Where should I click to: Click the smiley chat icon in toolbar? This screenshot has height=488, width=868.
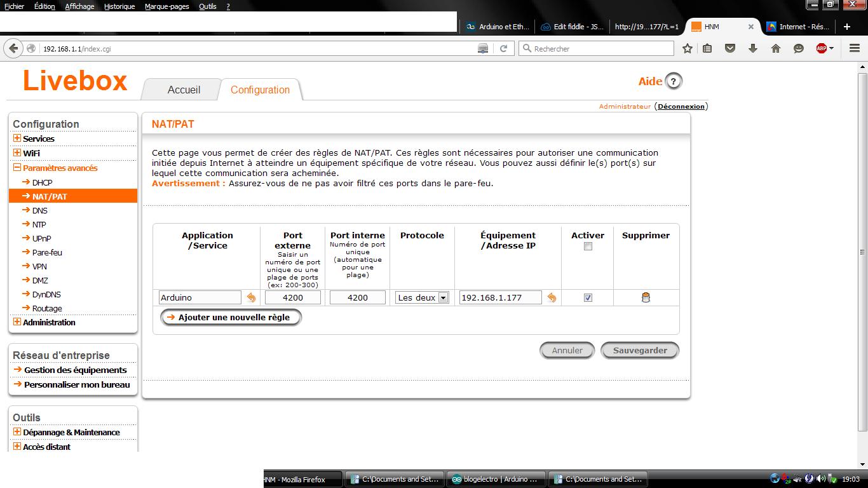(x=799, y=48)
